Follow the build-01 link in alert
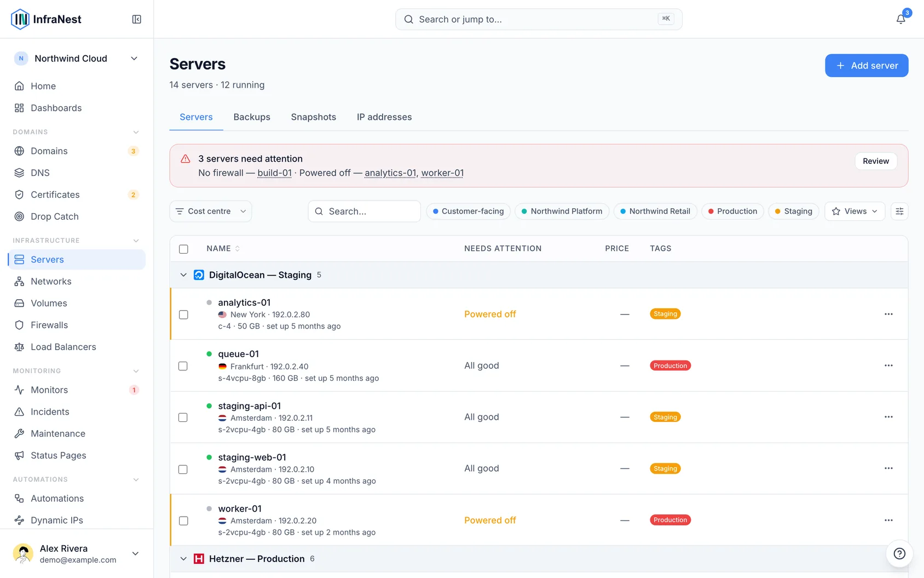The width and height of the screenshot is (924, 578). tap(275, 173)
